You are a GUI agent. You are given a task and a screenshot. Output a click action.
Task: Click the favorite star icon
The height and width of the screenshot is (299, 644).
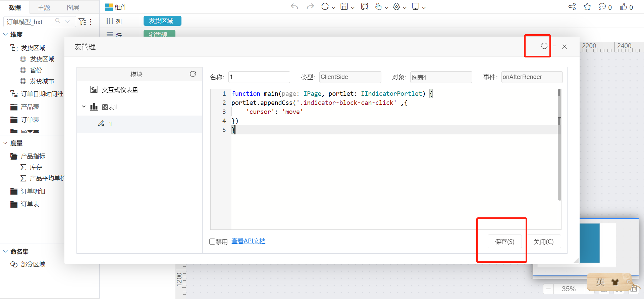click(587, 7)
